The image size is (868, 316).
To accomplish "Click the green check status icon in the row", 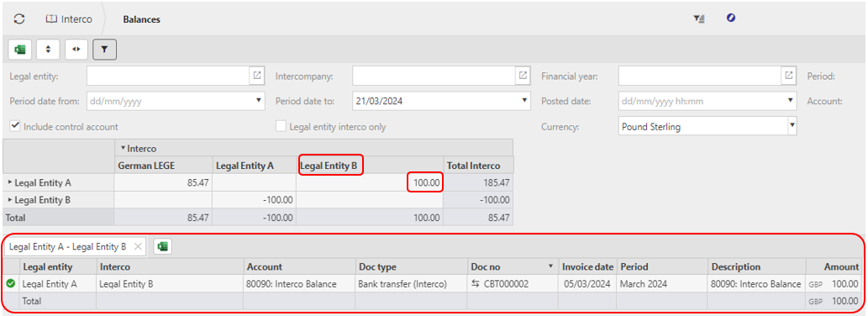I will pos(11,284).
